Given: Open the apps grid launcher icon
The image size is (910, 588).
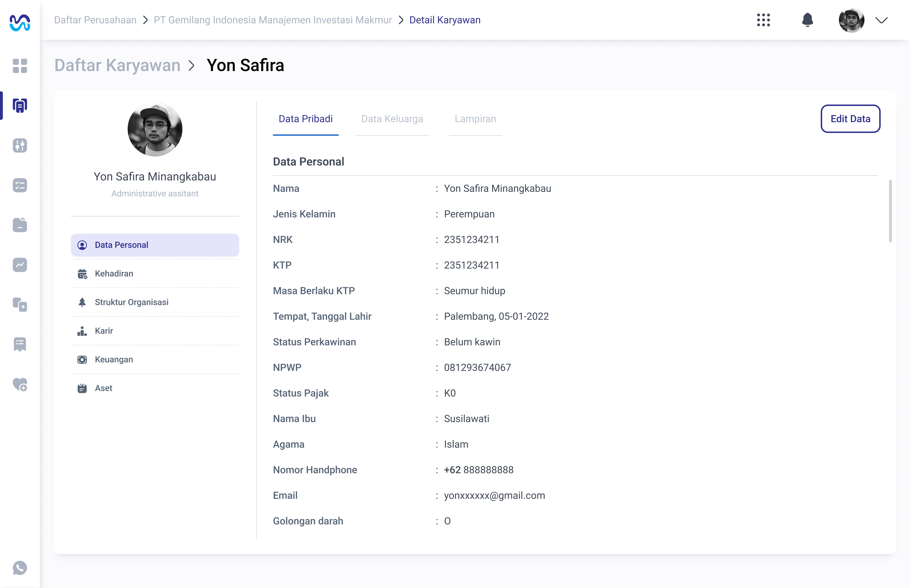Looking at the screenshot, I should 763,20.
